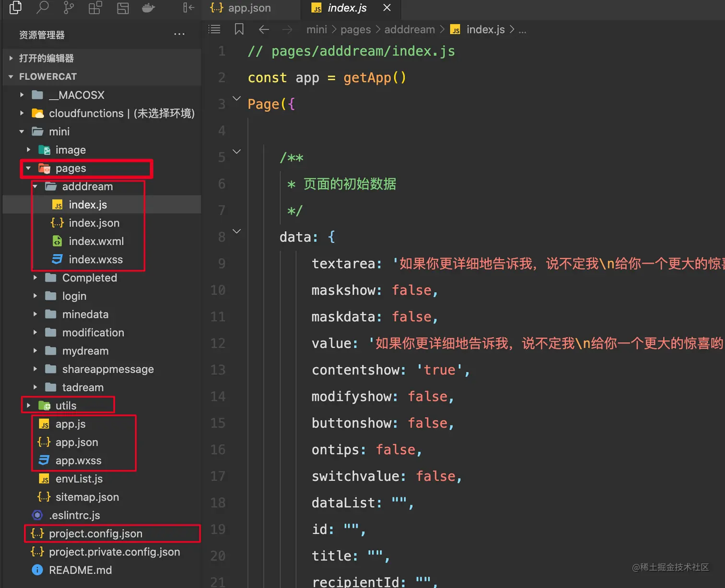This screenshot has height=588, width=725.
Task: Select index.js in the adddream folder
Action: (x=102, y=205)
